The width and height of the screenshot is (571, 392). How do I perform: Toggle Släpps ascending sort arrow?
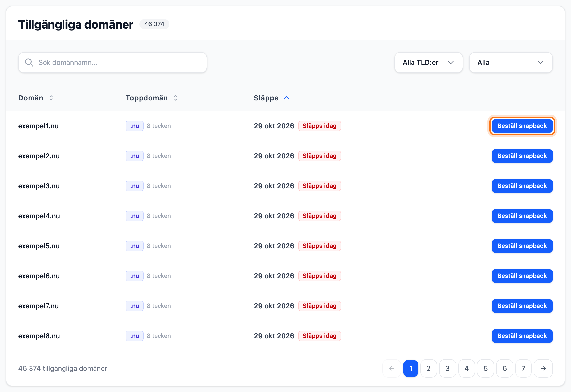(286, 98)
